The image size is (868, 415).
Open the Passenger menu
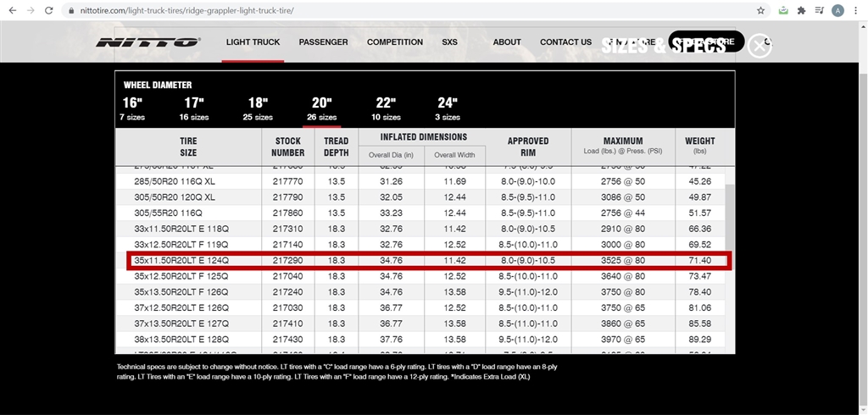click(x=323, y=42)
